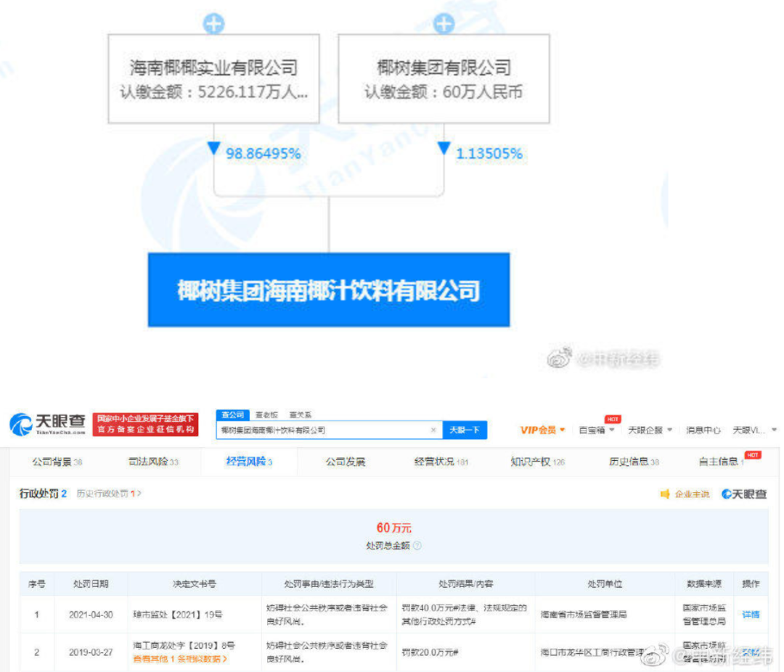This screenshot has width=784, height=672.
Task: Open 消息中心
Action: point(703,430)
